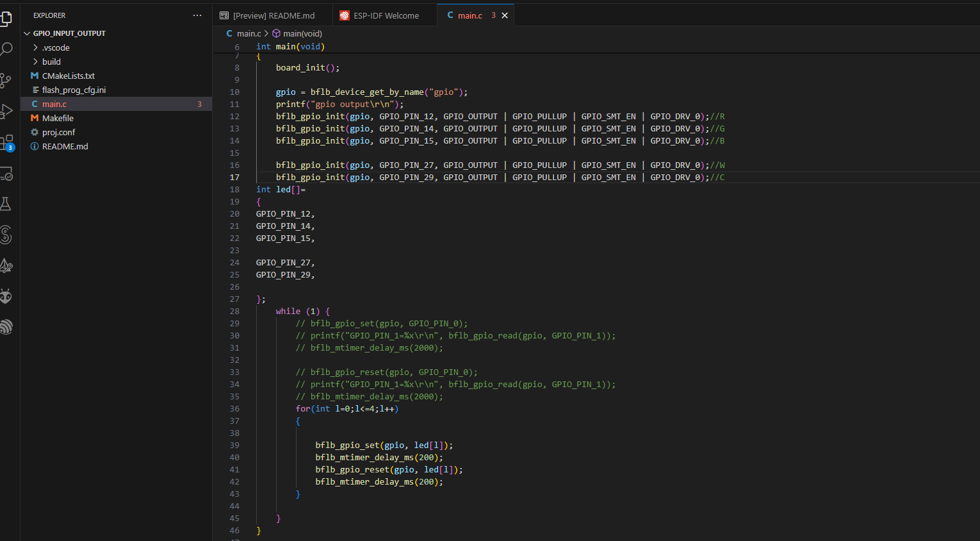Click the '//R' comment on line 12
The height and width of the screenshot is (541, 980).
pyautogui.click(x=717, y=117)
